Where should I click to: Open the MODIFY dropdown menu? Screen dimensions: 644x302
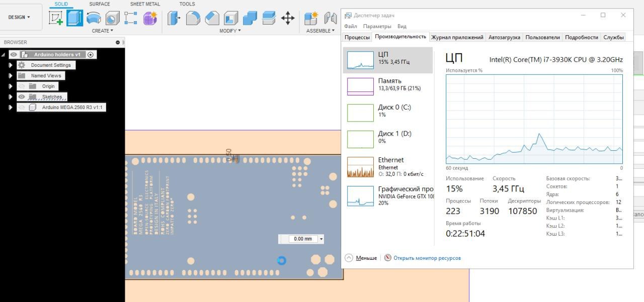[x=230, y=31]
